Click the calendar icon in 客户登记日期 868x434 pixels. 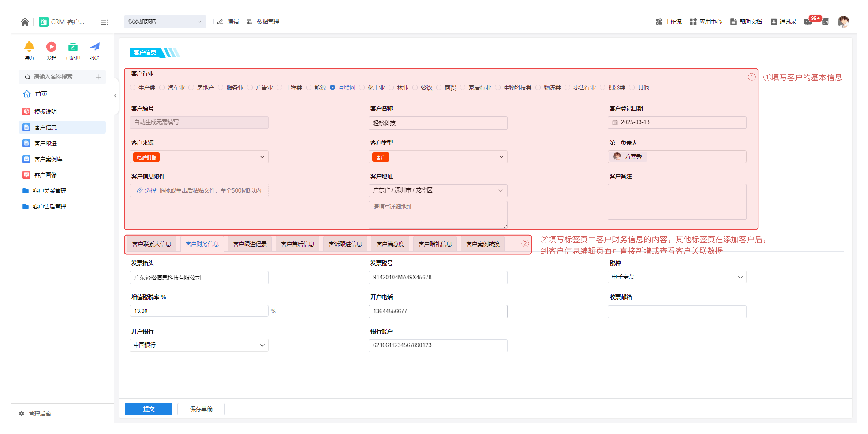point(616,122)
